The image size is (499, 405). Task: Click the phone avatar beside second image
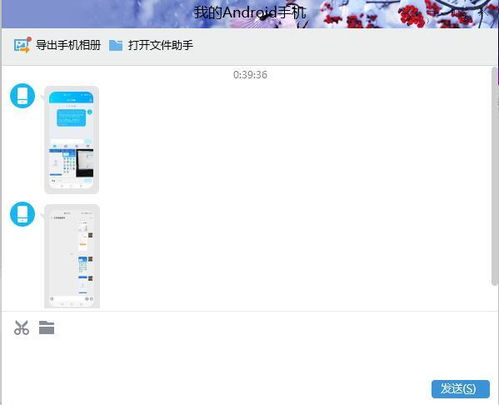[22, 214]
